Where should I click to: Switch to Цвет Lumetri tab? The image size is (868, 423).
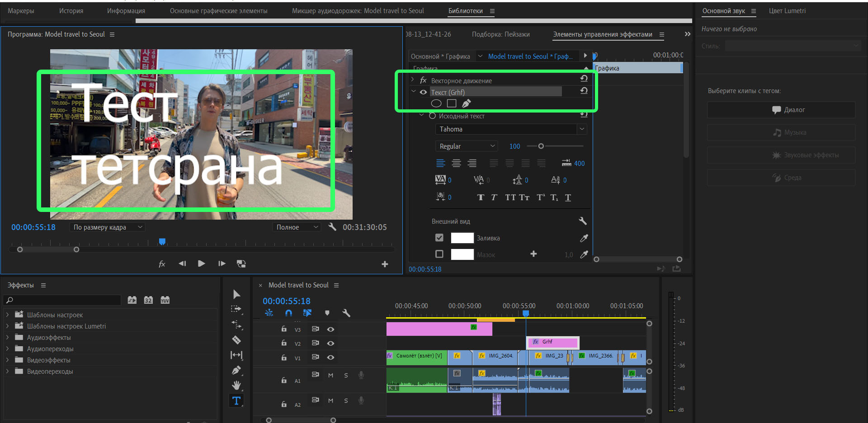click(x=787, y=11)
